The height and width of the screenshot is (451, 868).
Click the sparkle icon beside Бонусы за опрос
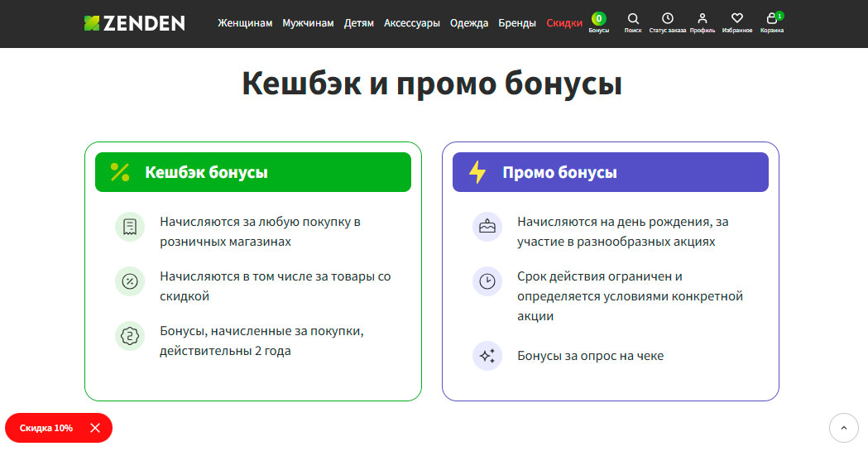click(487, 356)
